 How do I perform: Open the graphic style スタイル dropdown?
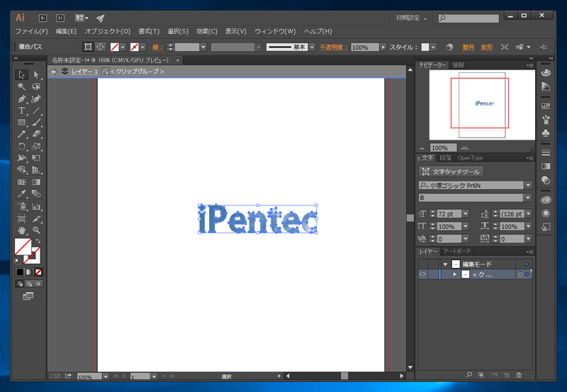tap(433, 47)
